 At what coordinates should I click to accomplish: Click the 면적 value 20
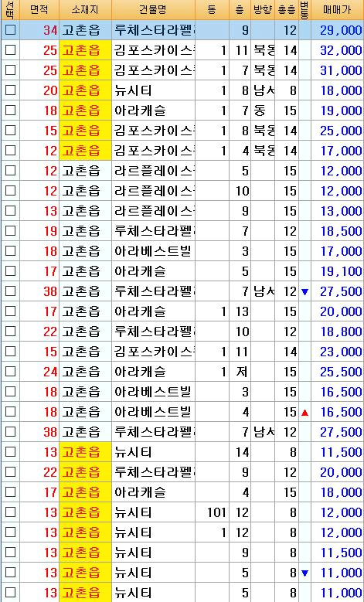pyautogui.click(x=50, y=90)
